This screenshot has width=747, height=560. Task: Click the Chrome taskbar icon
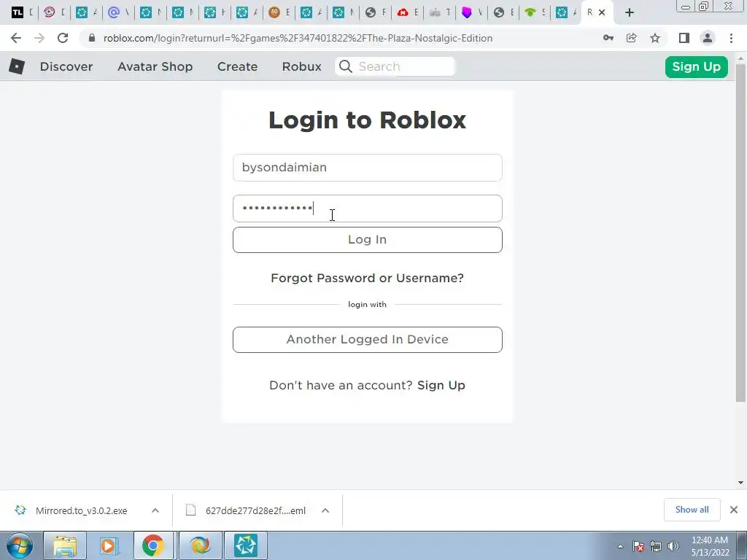pos(152,545)
